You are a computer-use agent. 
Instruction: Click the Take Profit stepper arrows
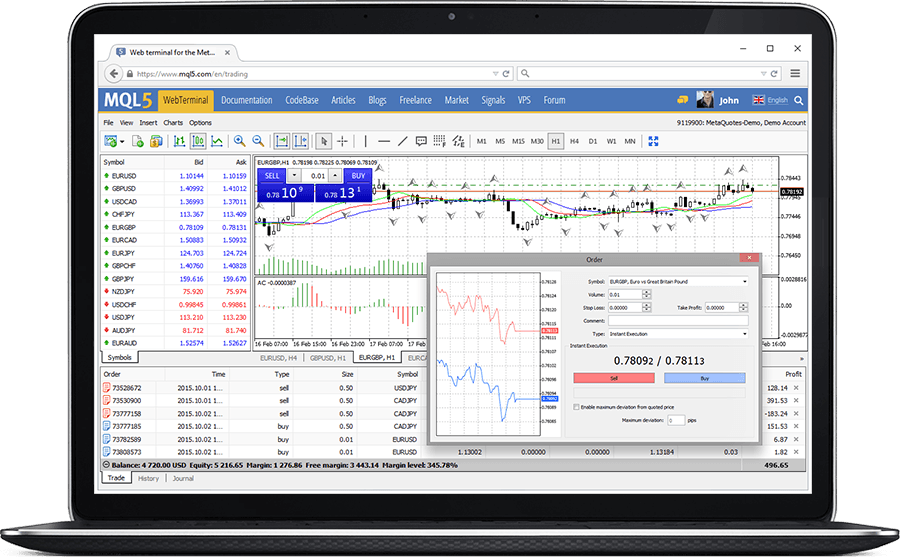pyautogui.click(x=743, y=308)
